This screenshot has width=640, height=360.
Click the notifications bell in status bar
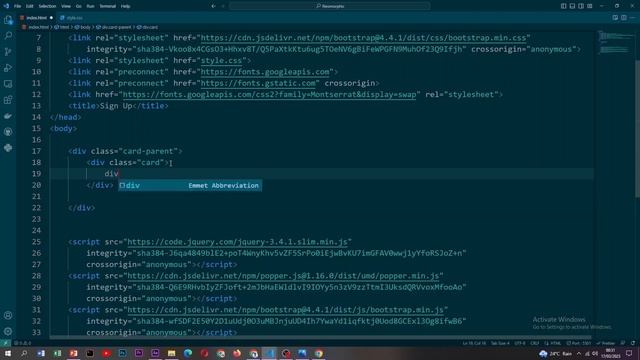pos(633,343)
